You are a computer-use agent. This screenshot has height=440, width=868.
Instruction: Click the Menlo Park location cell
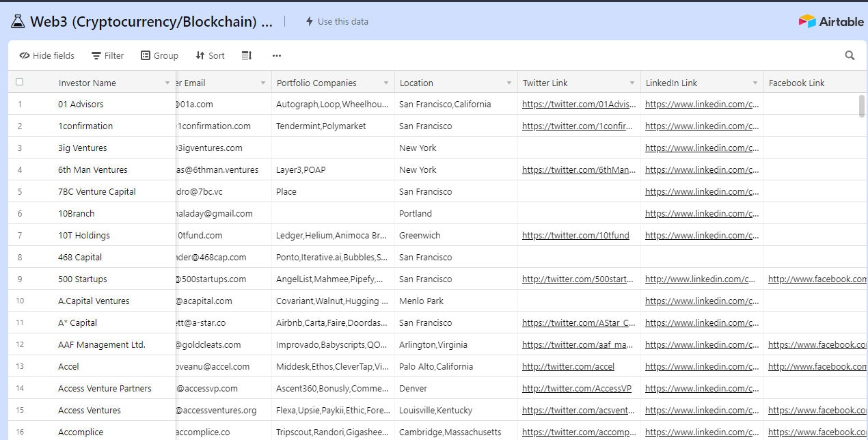coord(456,301)
